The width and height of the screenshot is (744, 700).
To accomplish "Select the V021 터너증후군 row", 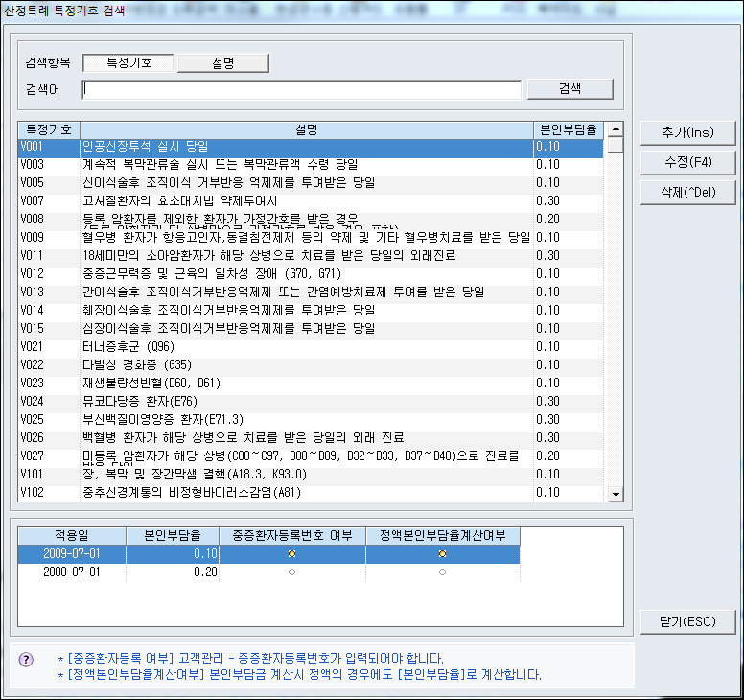I will coord(307,347).
